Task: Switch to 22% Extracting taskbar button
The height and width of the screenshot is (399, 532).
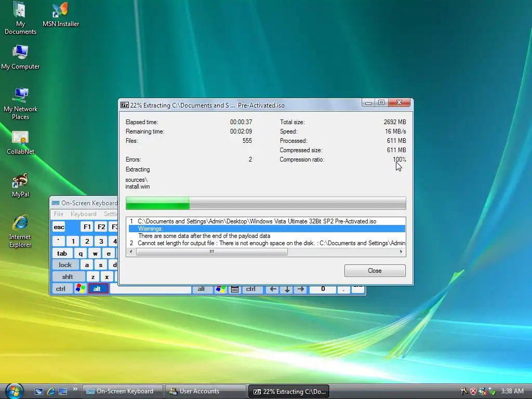Action: tap(289, 391)
